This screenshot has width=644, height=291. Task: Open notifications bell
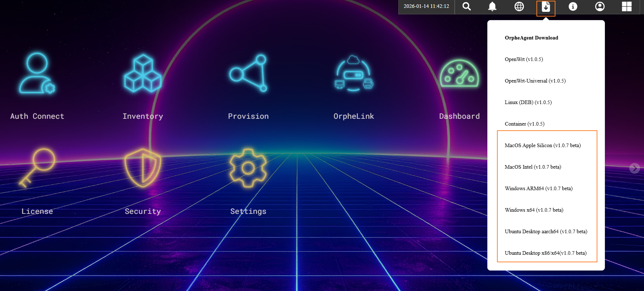point(492,6)
